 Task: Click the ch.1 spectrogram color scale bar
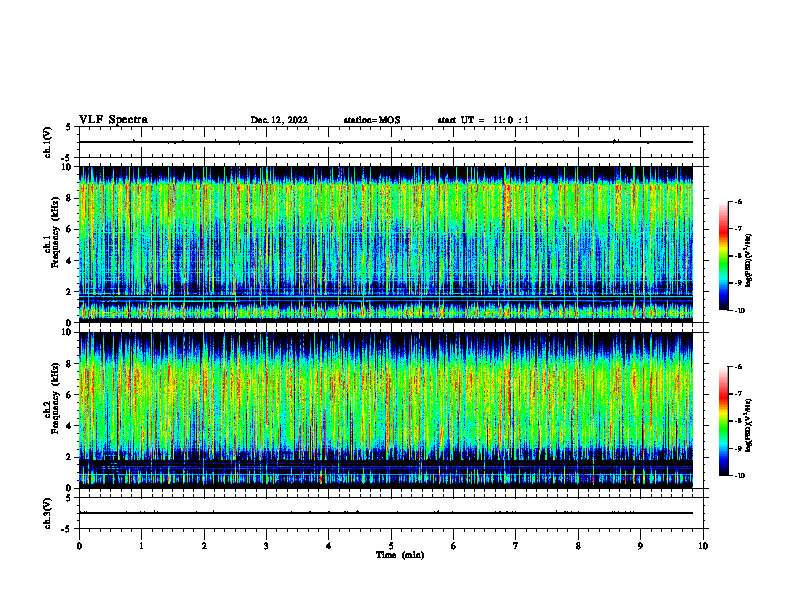coord(723,256)
